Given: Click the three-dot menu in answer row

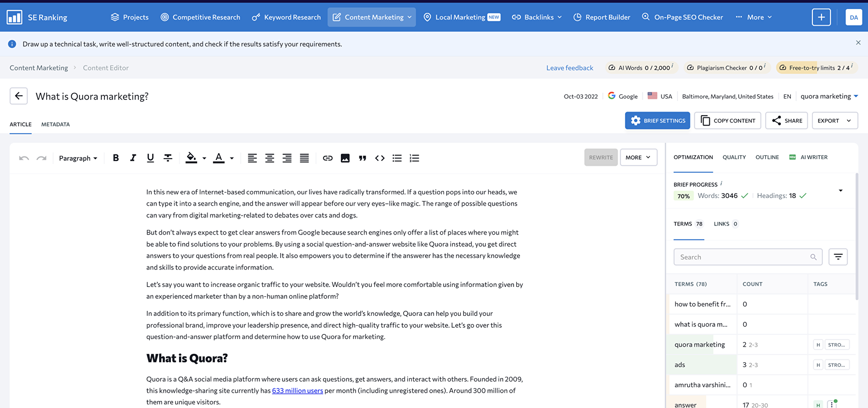Looking at the screenshot, I should click(832, 405).
